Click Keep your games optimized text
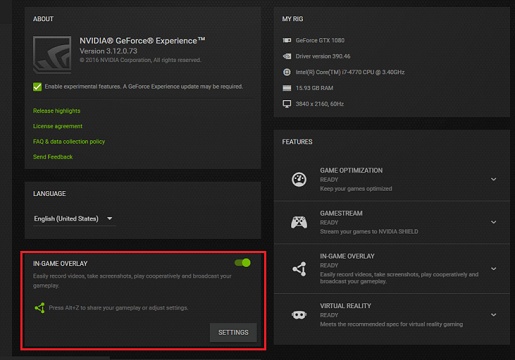515x360 pixels. (x=356, y=189)
